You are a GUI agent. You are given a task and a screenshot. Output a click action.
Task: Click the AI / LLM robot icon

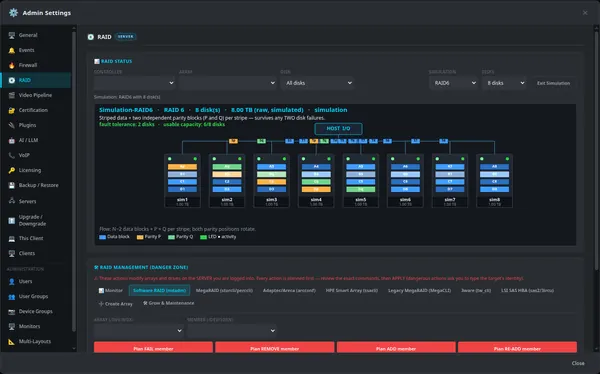pos(12,140)
